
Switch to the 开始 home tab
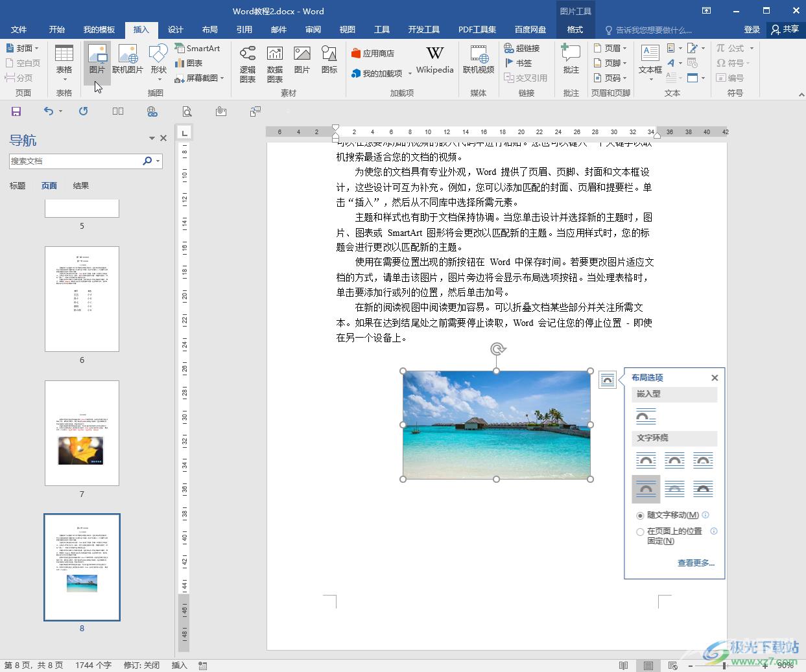pos(57,30)
